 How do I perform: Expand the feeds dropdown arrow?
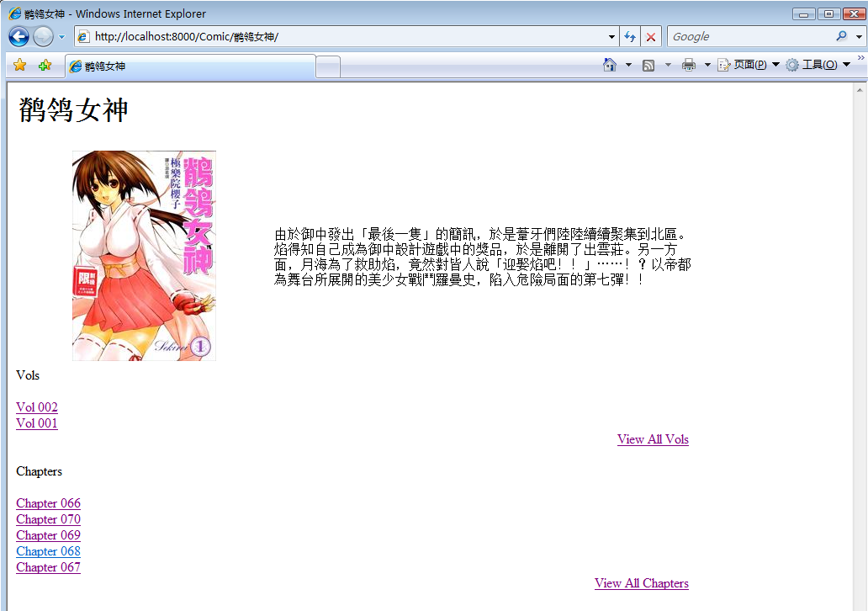[x=668, y=65]
